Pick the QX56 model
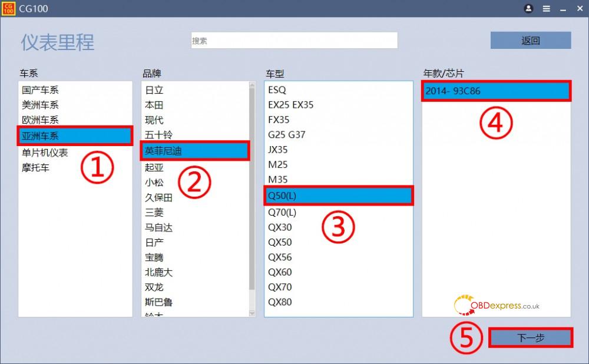 tap(339, 257)
